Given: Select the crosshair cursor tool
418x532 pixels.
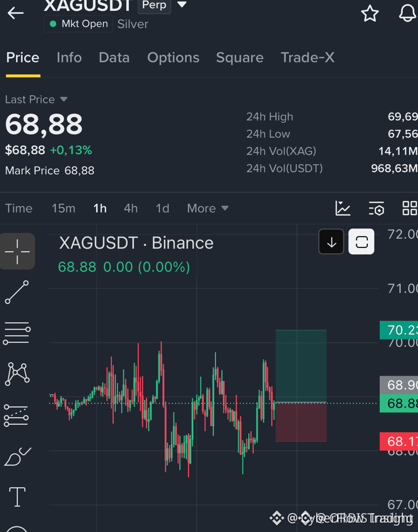Looking at the screenshot, I should pyautogui.click(x=17, y=251).
